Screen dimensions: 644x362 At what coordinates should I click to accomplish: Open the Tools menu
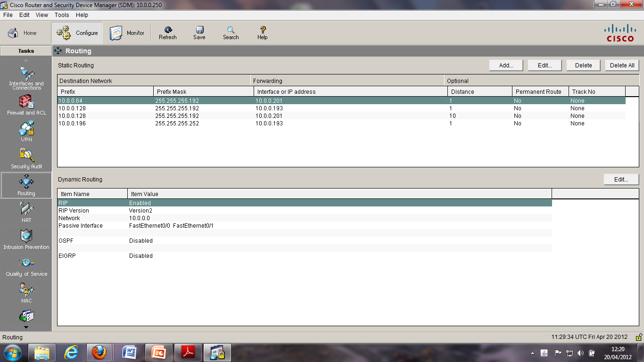pyautogui.click(x=62, y=15)
